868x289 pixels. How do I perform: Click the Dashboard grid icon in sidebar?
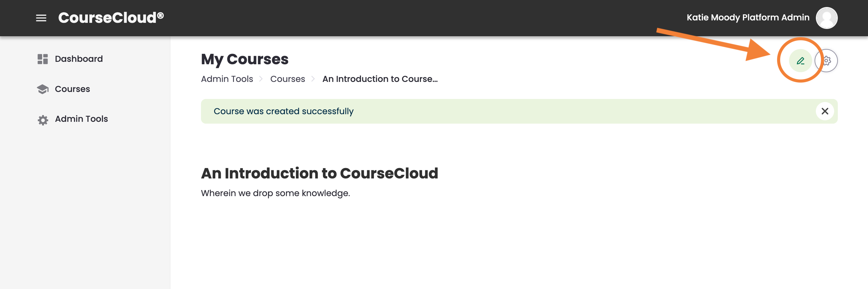point(42,58)
